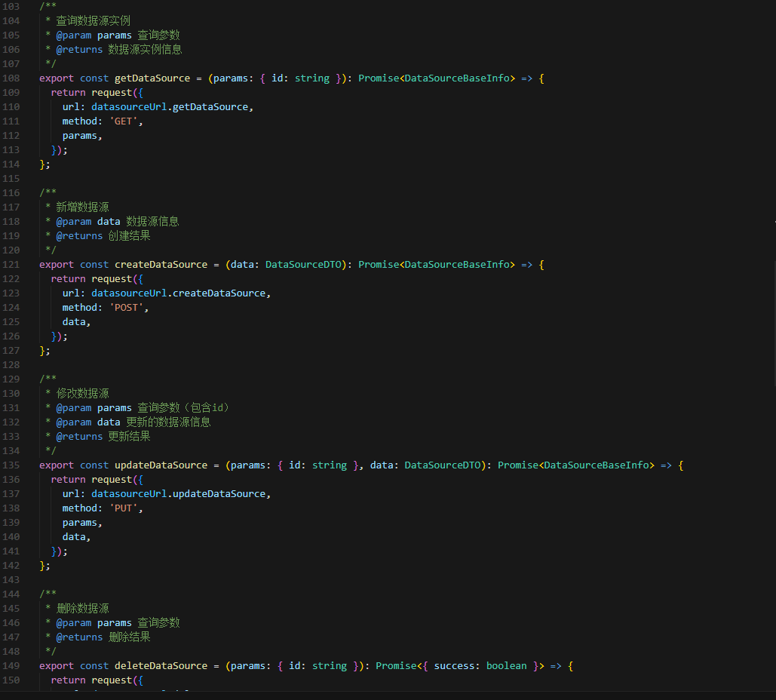Click the @returns 删除结果 comment on line 147
Image resolution: width=776 pixels, height=700 pixels.
coord(102,637)
